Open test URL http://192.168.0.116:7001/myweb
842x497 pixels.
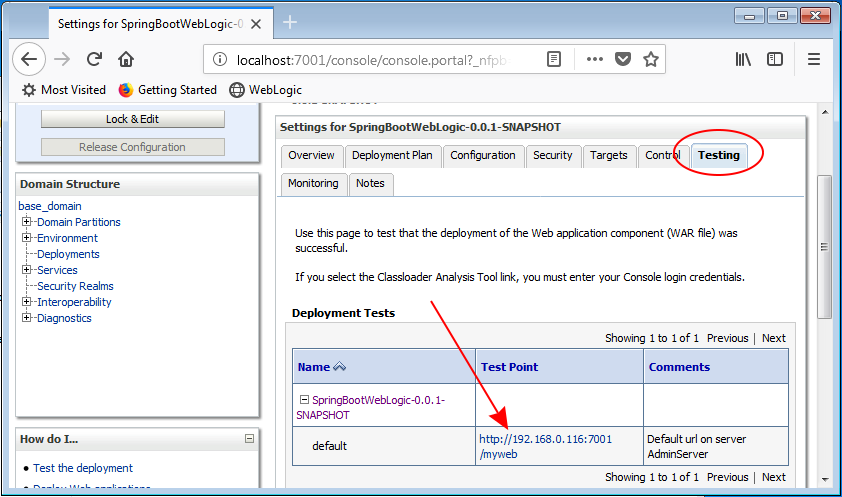coord(546,447)
